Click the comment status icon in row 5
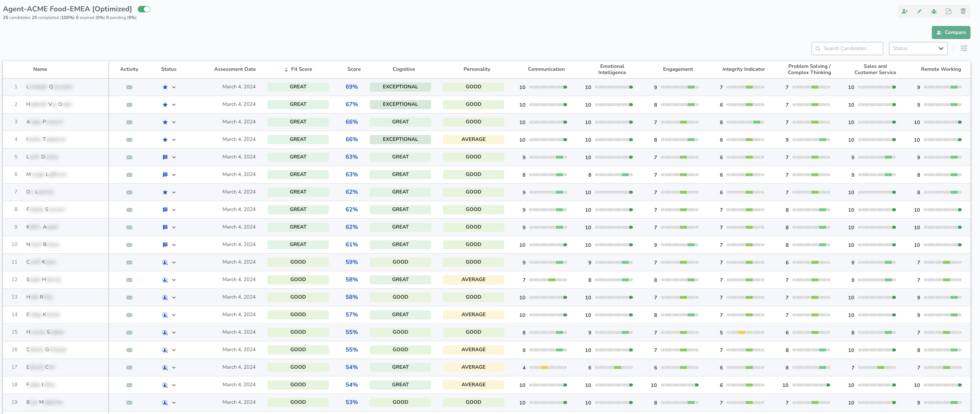This screenshot has height=414, width=980. [x=165, y=157]
